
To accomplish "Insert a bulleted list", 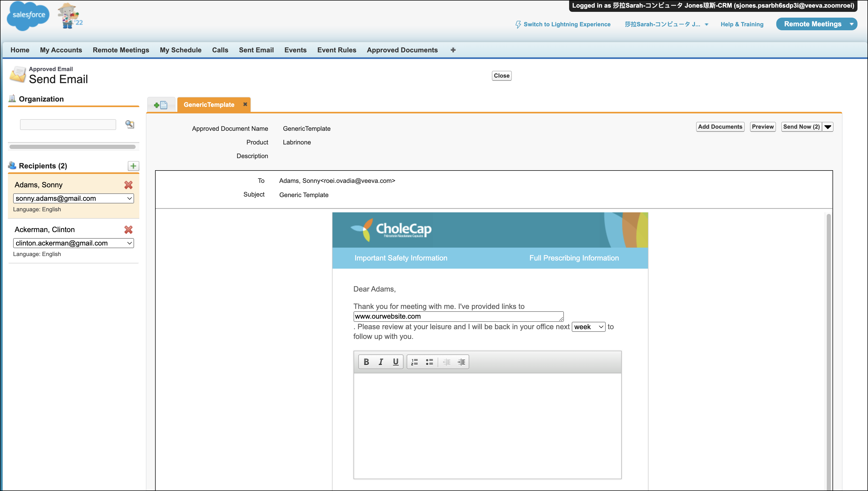I will tap(429, 362).
